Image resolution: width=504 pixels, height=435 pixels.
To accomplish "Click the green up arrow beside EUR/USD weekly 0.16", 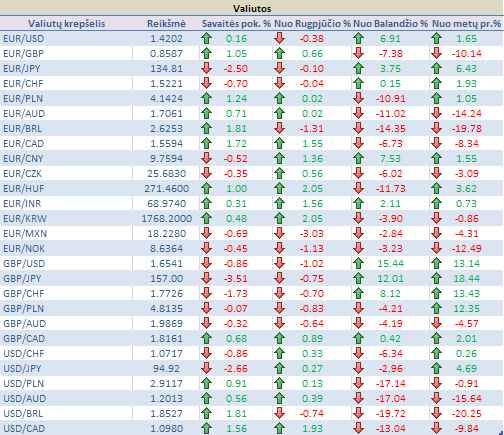I will point(207,38).
